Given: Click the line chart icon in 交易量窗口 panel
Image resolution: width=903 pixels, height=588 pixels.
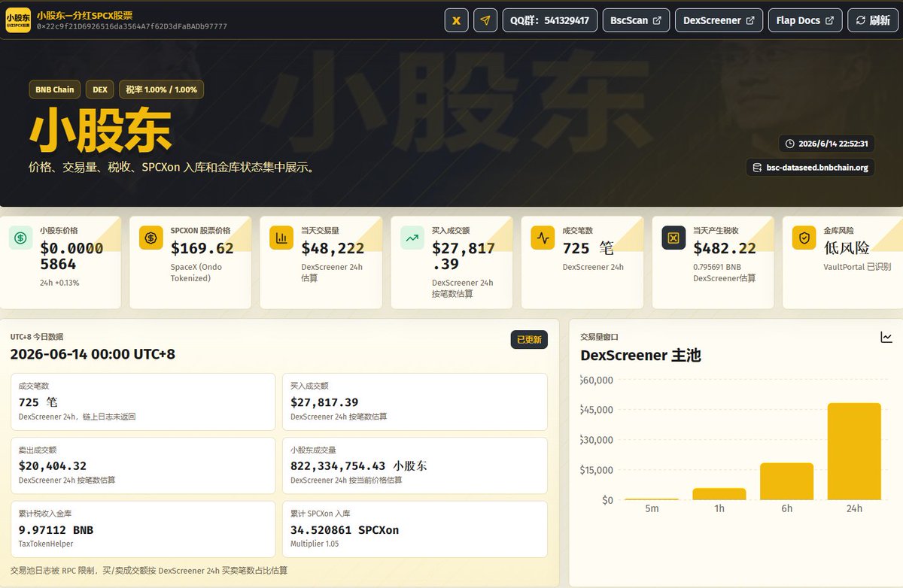Looking at the screenshot, I should pyautogui.click(x=886, y=338).
